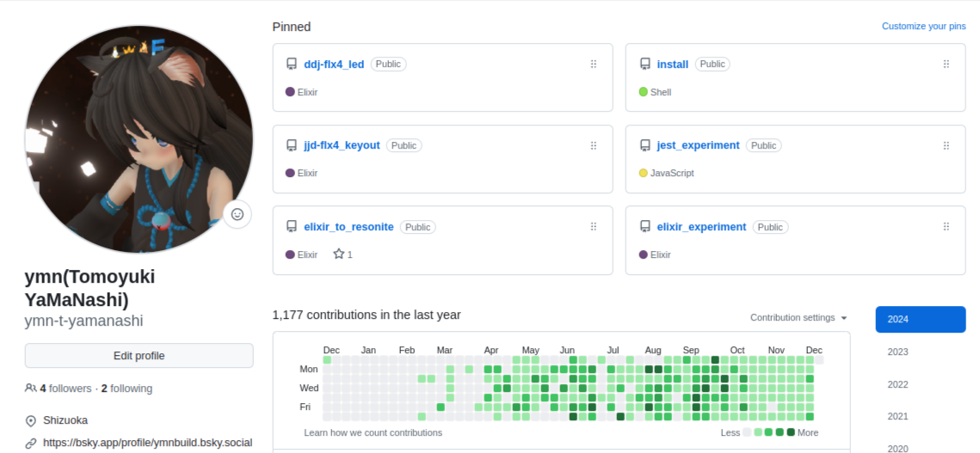980x453 pixels.
Task: Grab the drag handle on ddj-flx4_led card
Action: pos(593,64)
